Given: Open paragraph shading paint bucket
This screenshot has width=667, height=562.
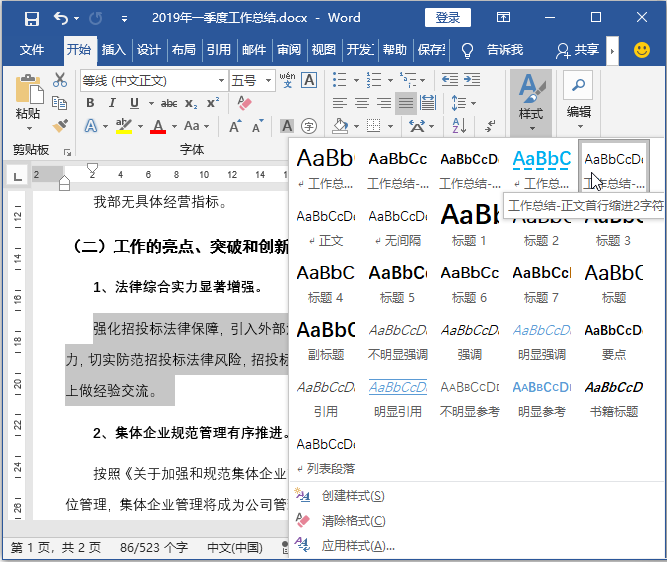Looking at the screenshot, I should [x=339, y=126].
